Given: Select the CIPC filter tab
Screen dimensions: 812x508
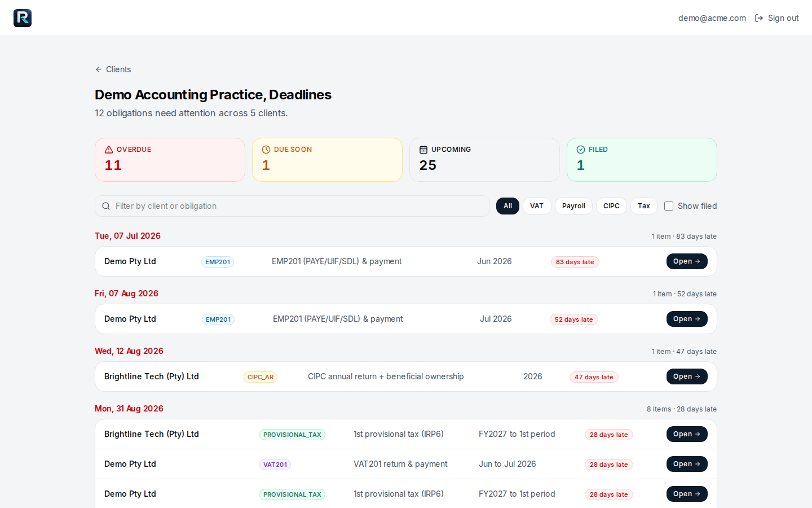Looking at the screenshot, I should point(611,206).
